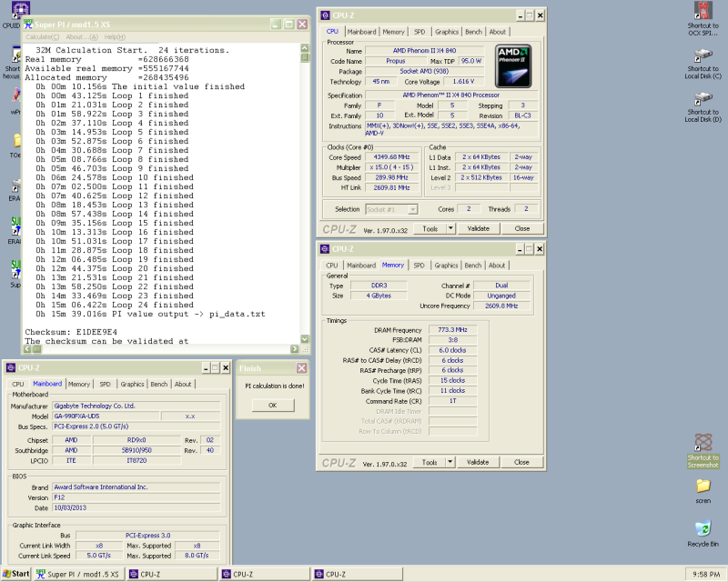
Task: Click Tools button in Memory window
Action: (x=430, y=462)
